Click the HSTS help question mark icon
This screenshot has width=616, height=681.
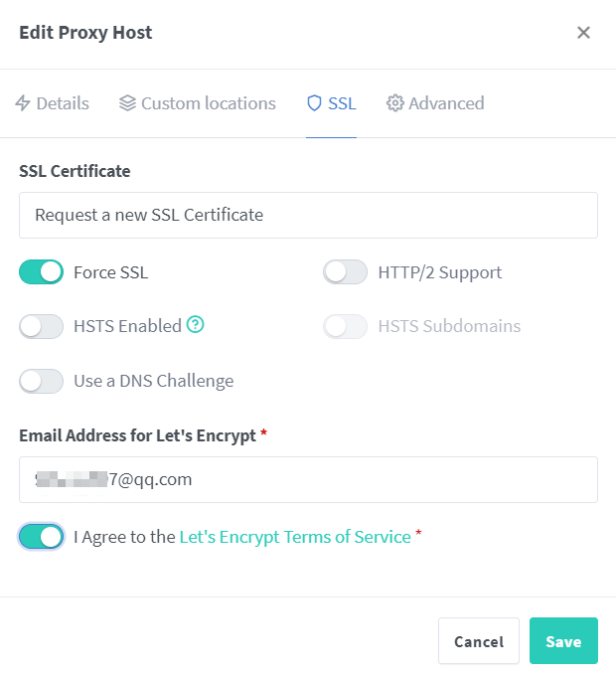point(196,325)
